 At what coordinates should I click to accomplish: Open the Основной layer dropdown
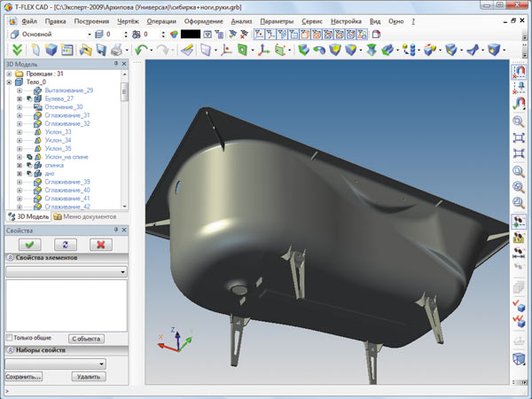(x=90, y=35)
